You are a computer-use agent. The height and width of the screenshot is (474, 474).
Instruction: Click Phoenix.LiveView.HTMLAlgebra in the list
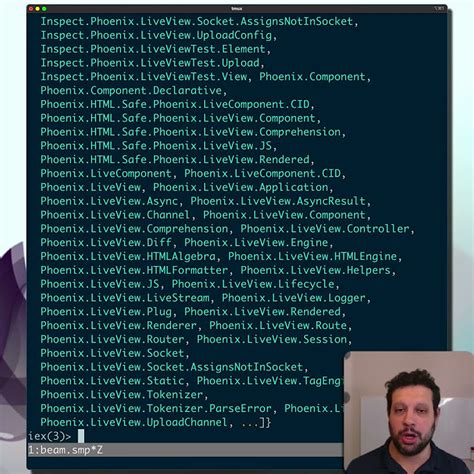coord(128,256)
